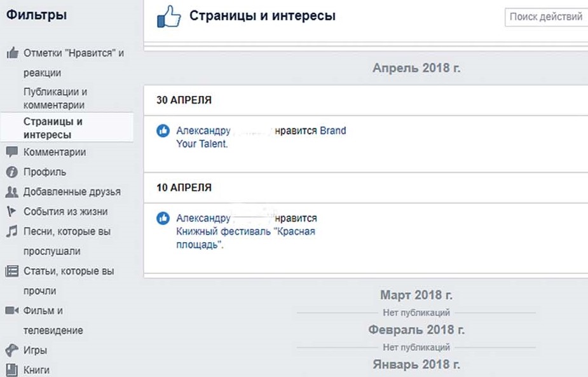
Task: Click the book icon for Книги
Action: coord(11,370)
